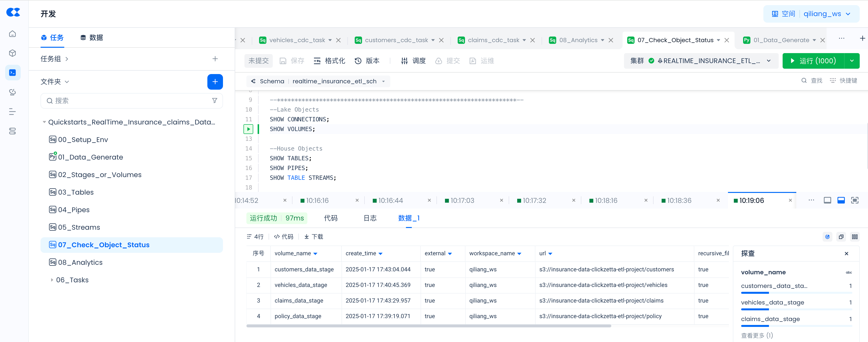Switch to the 08_Analytics editor tab
868x342 pixels.
click(x=578, y=40)
